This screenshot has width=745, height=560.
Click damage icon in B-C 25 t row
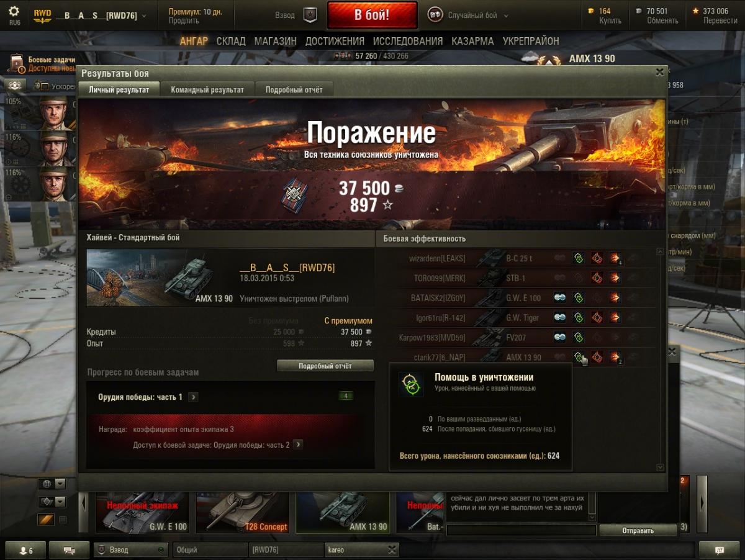(x=615, y=258)
